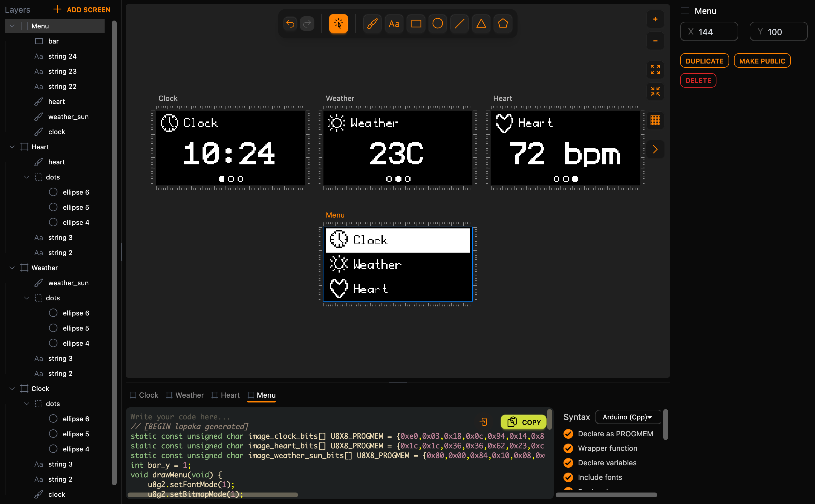815x504 pixels.
Task: Click the undo arrow icon
Action: (290, 24)
